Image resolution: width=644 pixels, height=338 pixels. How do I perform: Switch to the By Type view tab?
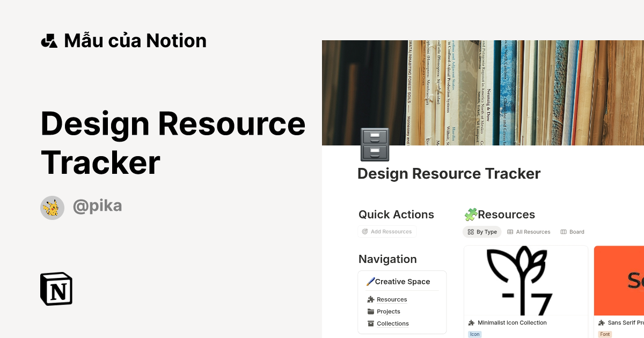(482, 232)
